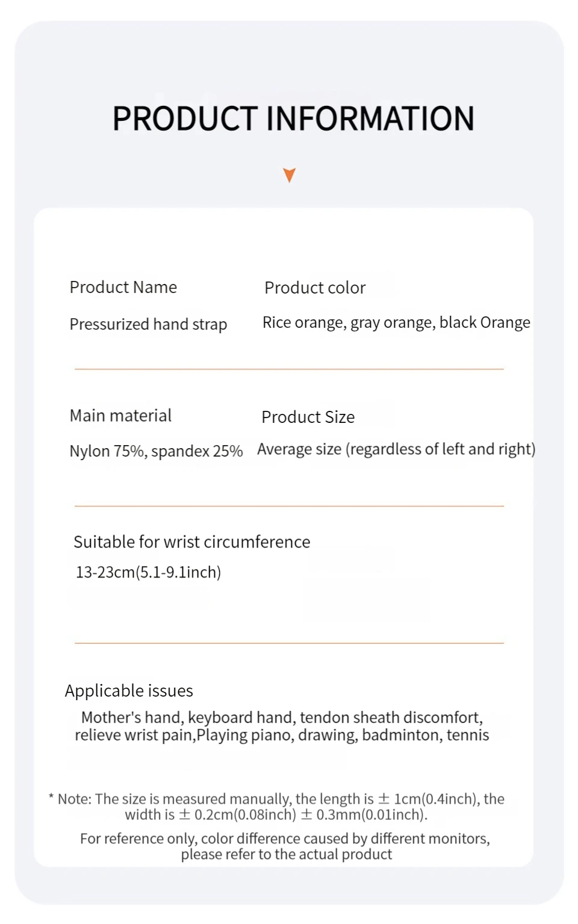This screenshot has width=578, height=924.
Task: Click the Main material label
Action: pyautogui.click(x=120, y=416)
